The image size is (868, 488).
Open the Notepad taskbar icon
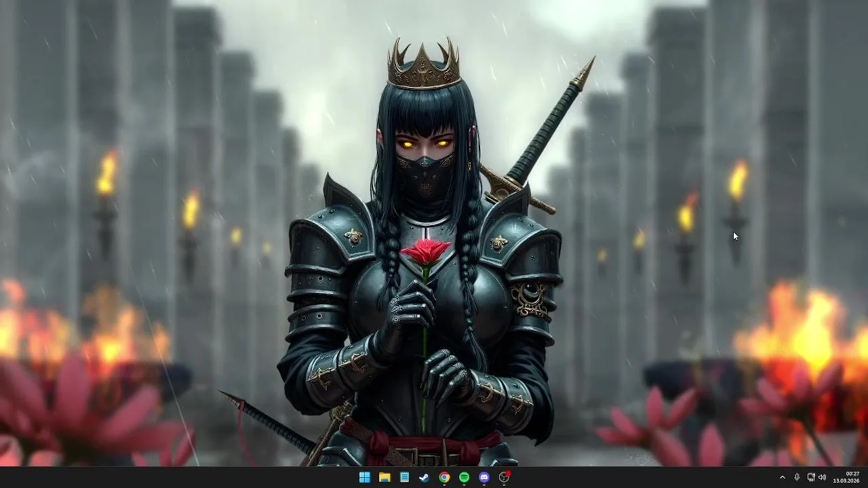tap(404, 477)
